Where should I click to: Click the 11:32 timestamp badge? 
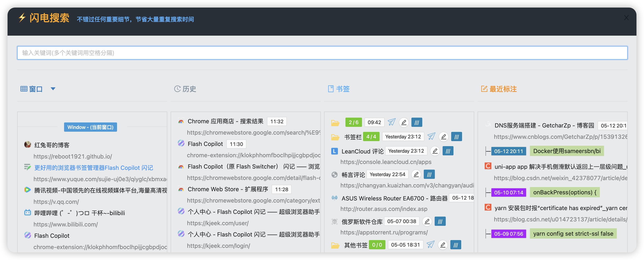(x=277, y=121)
